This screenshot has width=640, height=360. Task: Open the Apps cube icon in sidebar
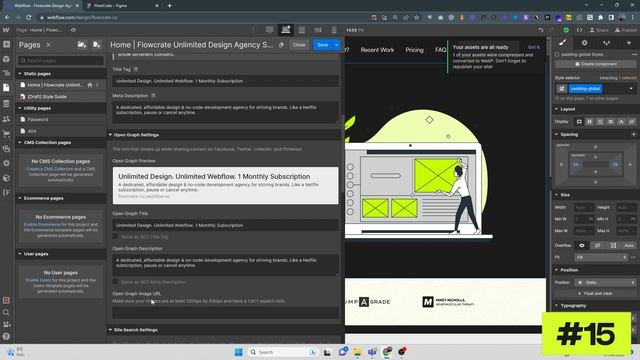tap(6, 178)
